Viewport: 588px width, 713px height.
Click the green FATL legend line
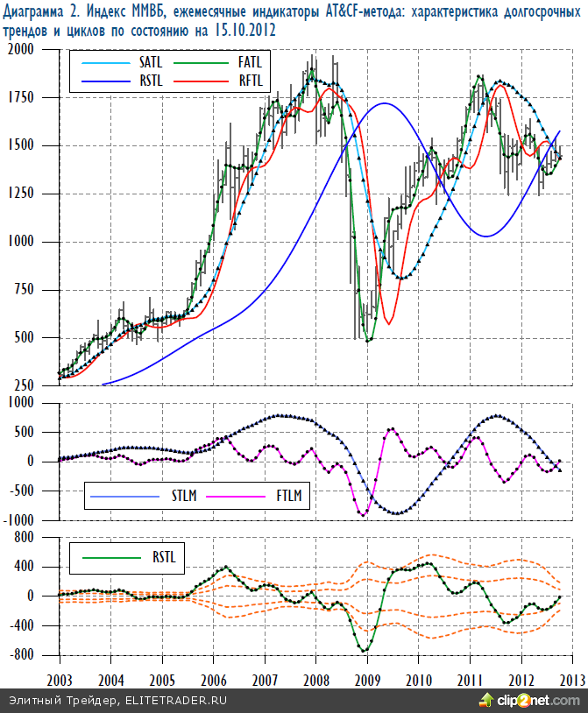[x=199, y=63]
